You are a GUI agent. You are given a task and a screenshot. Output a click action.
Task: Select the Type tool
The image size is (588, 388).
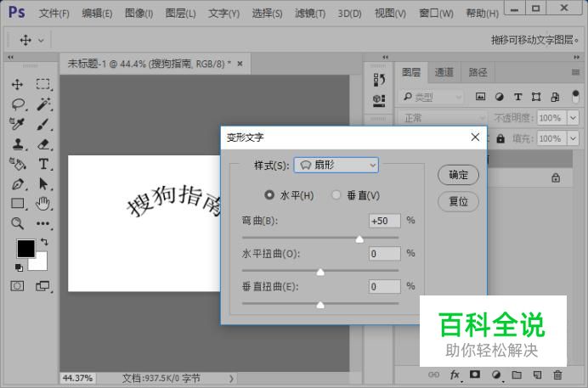(x=43, y=164)
